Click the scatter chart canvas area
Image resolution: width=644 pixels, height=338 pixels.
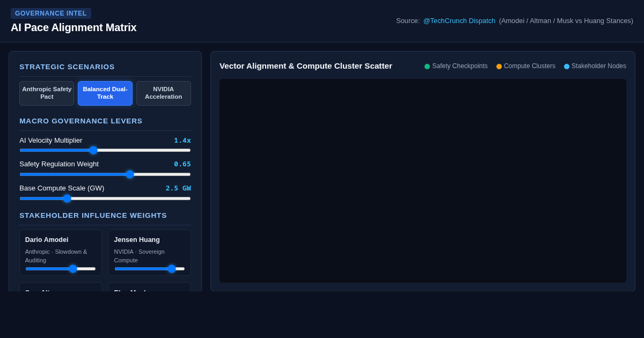pyautogui.click(x=423, y=181)
